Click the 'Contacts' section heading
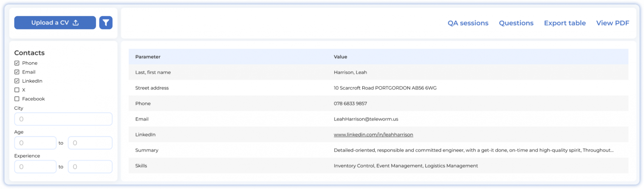Image resolution: width=644 pixels, height=189 pixels. pyautogui.click(x=29, y=53)
